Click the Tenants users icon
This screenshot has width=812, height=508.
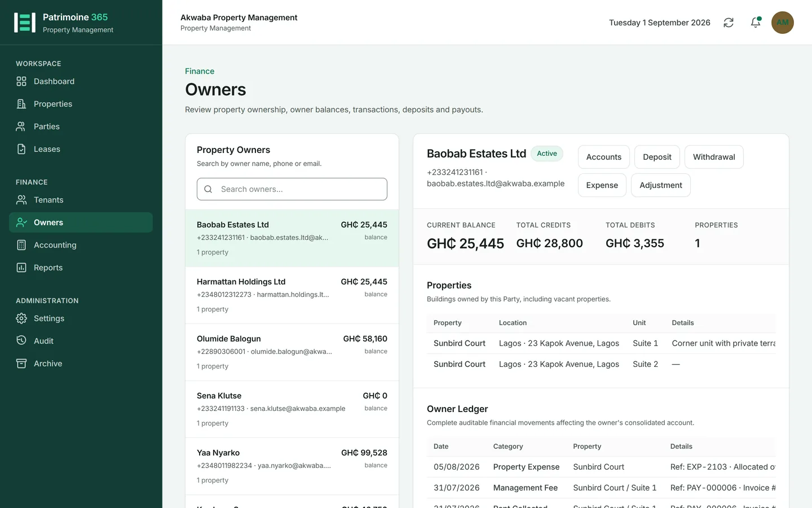pyautogui.click(x=21, y=200)
